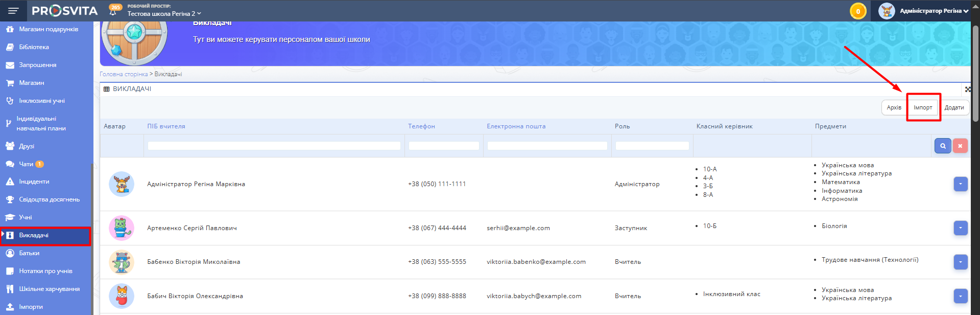Click the gold coin balance icon
The width and height of the screenshot is (980, 315).
[858, 11]
